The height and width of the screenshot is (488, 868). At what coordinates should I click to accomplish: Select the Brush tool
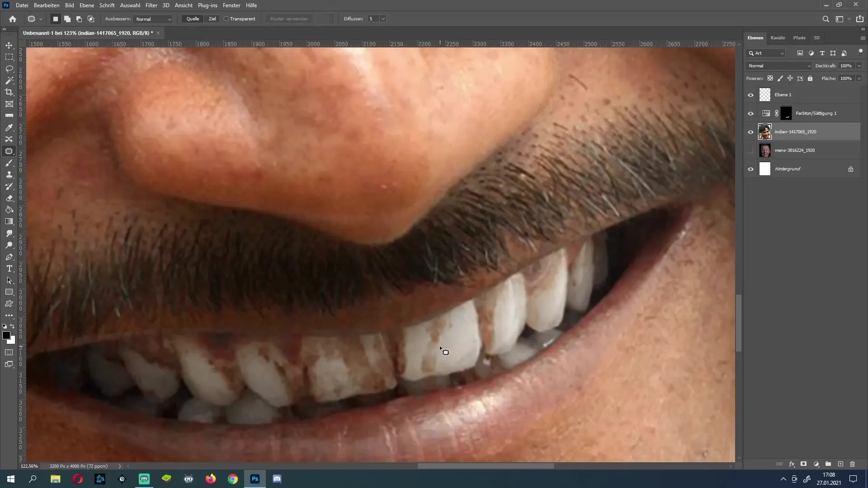9,162
